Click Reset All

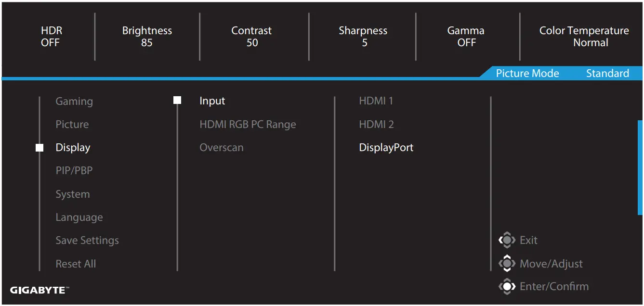(x=76, y=263)
